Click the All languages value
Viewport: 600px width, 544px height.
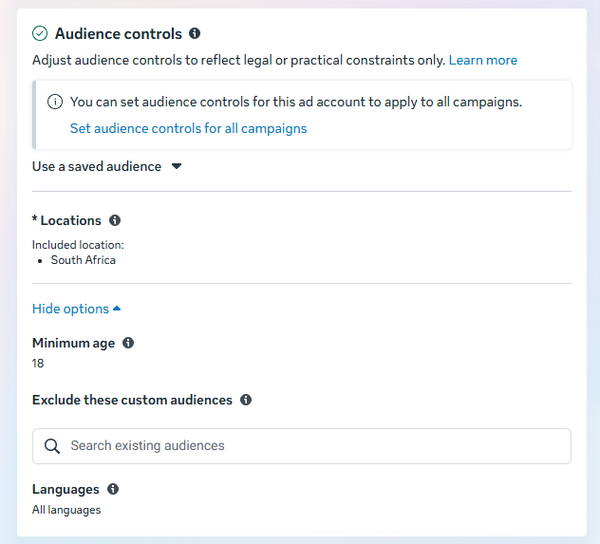(67, 510)
